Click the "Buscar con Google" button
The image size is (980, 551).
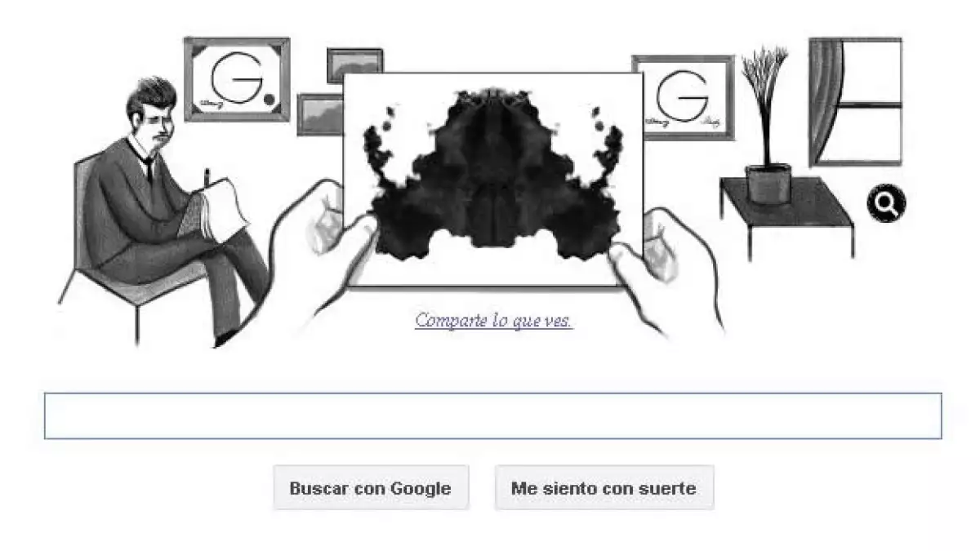pyautogui.click(x=371, y=488)
